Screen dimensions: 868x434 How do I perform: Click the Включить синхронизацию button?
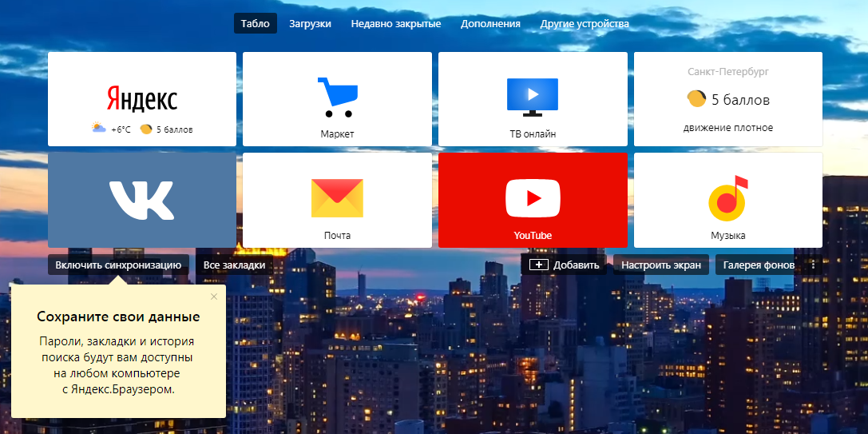118,265
